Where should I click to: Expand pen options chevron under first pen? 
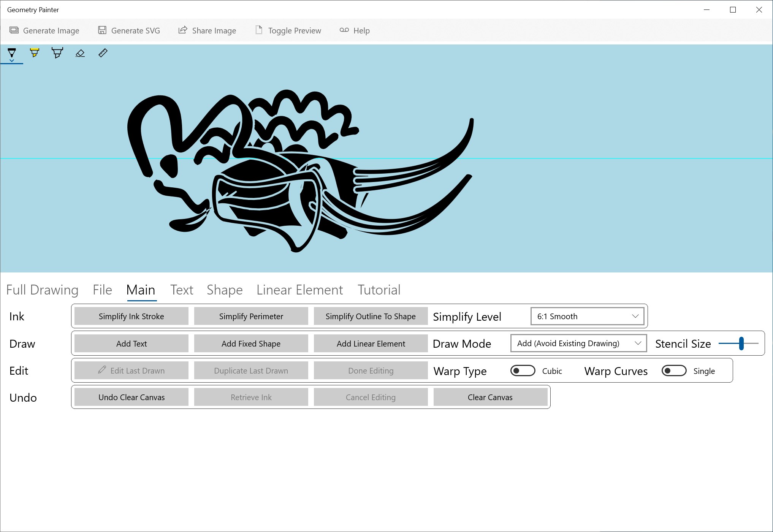point(12,61)
